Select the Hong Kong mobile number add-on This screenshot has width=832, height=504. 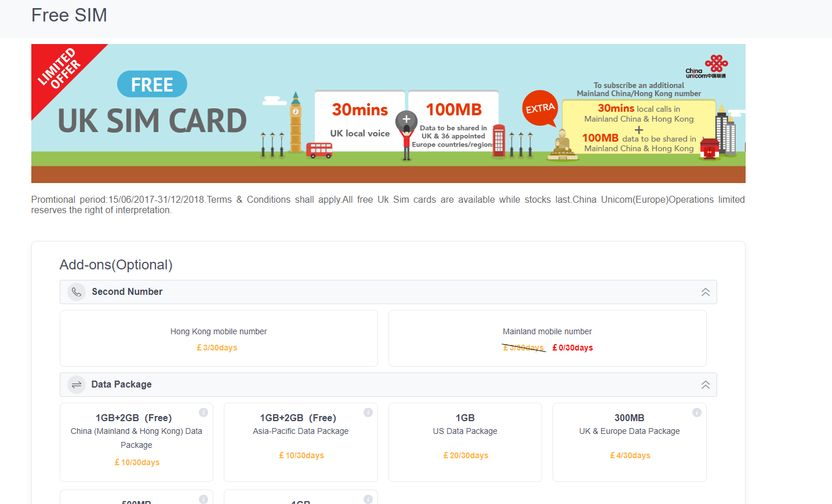pyautogui.click(x=219, y=338)
